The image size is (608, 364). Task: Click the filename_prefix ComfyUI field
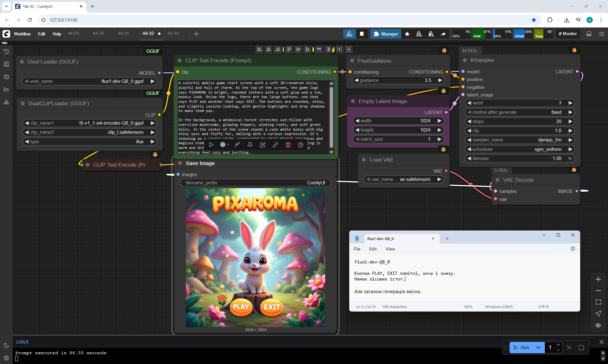[x=255, y=183]
